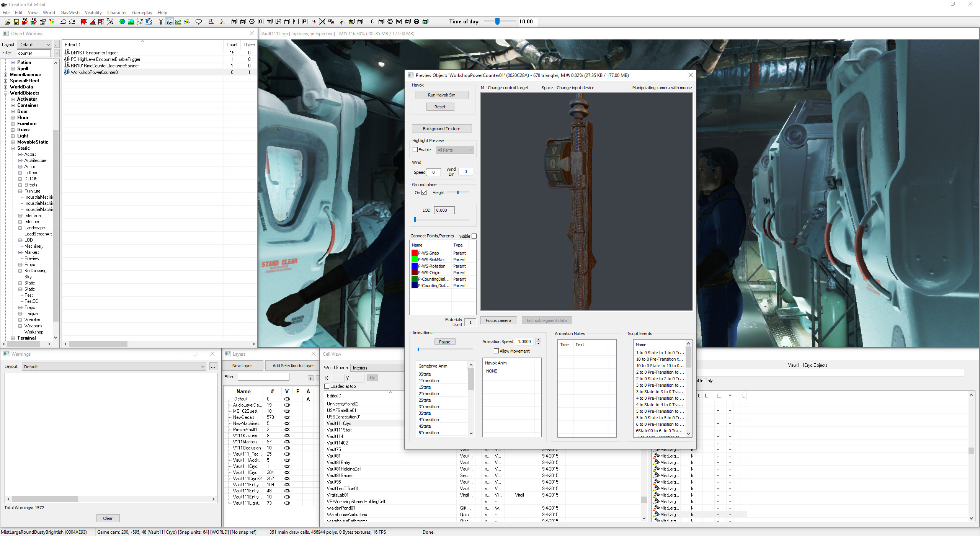
Task: Open the World Map globe icon
Action: click(122, 22)
